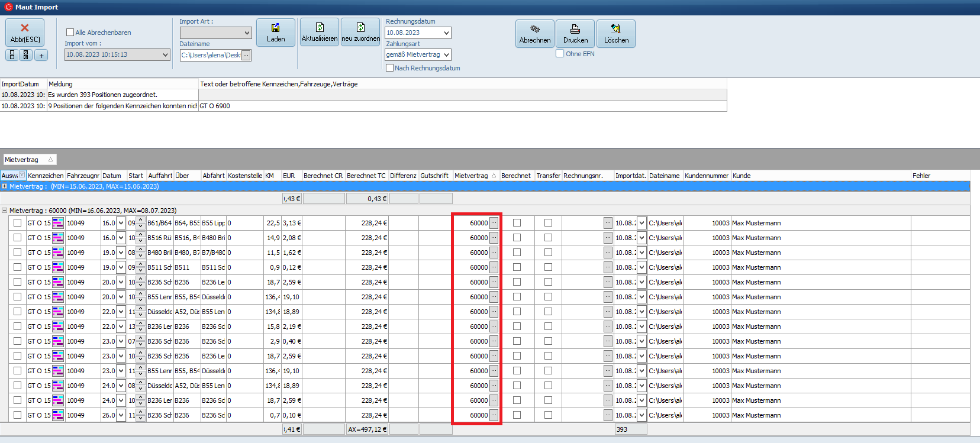Expand the collapsed Mietvertrag 15.06.2023 group

(x=5, y=186)
